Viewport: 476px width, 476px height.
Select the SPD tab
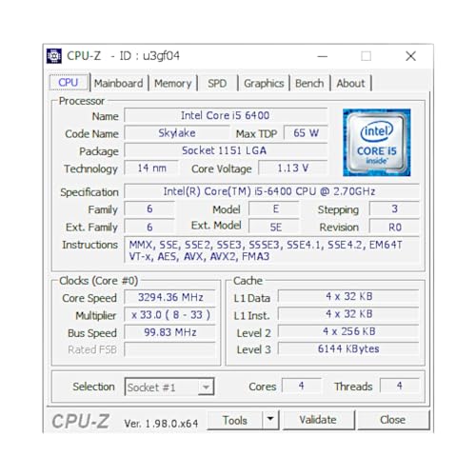(x=217, y=84)
